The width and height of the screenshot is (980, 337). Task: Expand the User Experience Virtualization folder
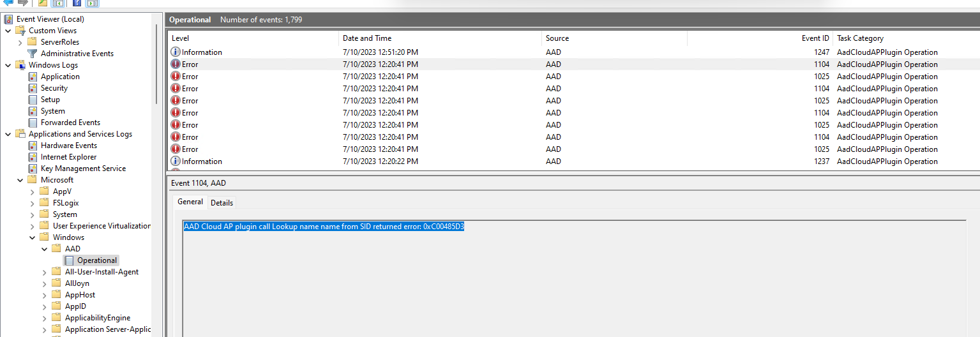pos(32,226)
